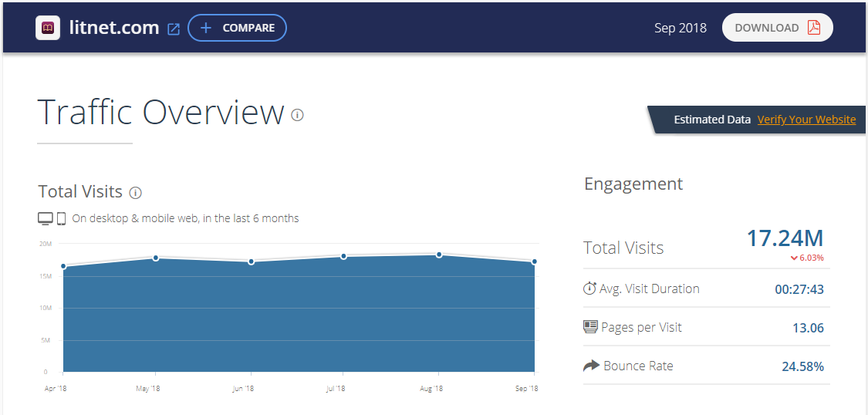868x415 pixels.
Task: Click the Pages per Visit icon
Action: [590, 327]
